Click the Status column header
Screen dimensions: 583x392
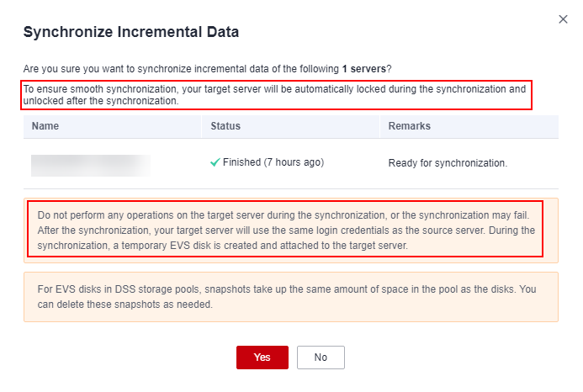click(x=225, y=126)
